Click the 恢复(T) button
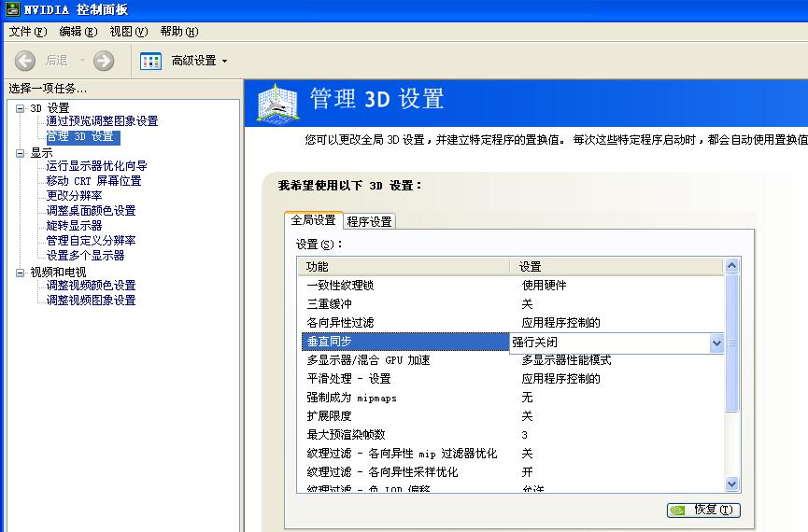 pyautogui.click(x=704, y=510)
